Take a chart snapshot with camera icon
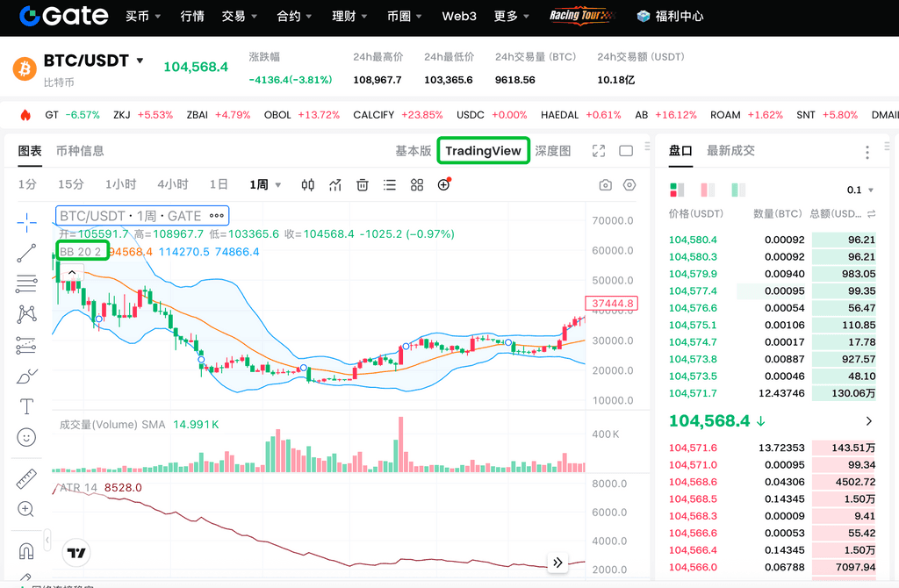This screenshot has height=588, width=899. click(x=605, y=185)
